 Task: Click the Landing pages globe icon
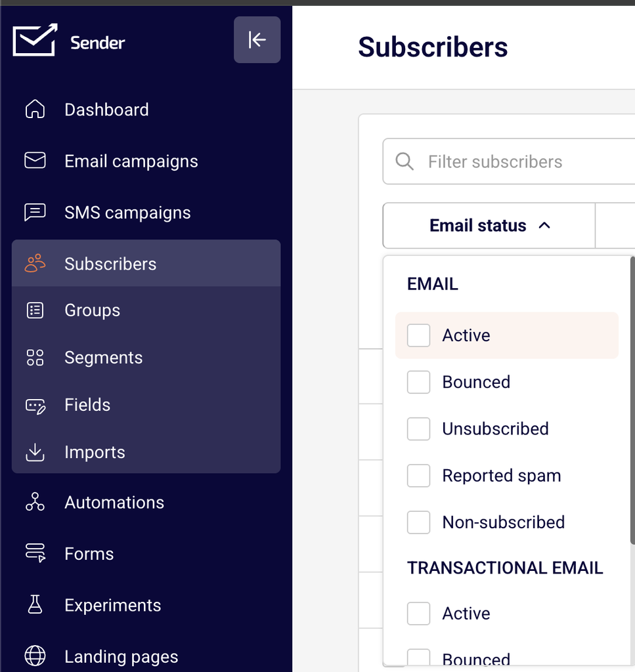(x=35, y=656)
